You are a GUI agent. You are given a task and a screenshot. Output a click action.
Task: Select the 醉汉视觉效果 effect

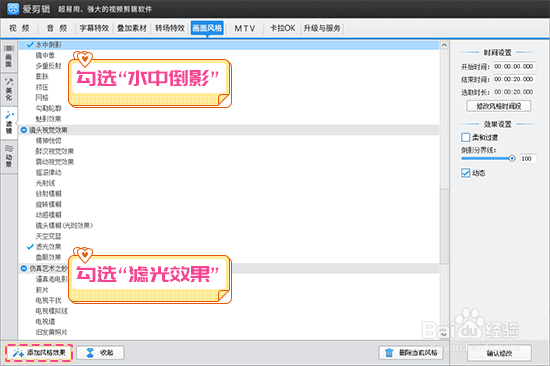[x=55, y=151]
